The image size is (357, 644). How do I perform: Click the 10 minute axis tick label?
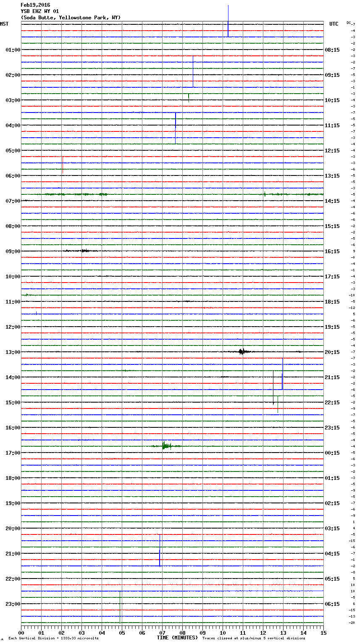pos(223,632)
